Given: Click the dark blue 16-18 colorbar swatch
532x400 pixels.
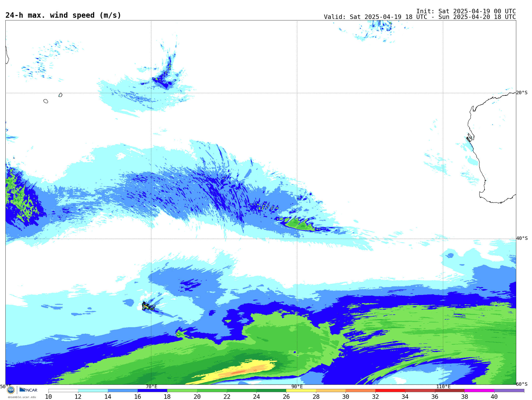Looking at the screenshot, I should coord(152,391).
